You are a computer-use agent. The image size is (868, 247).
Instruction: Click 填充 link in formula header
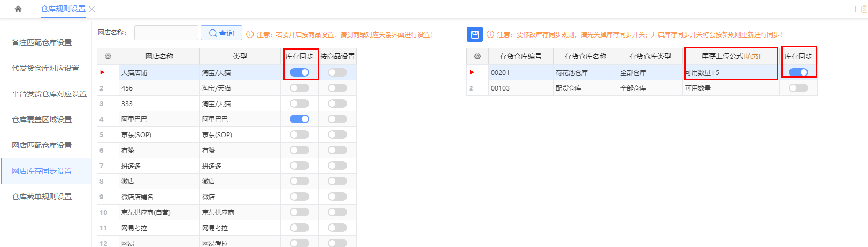[752, 56]
